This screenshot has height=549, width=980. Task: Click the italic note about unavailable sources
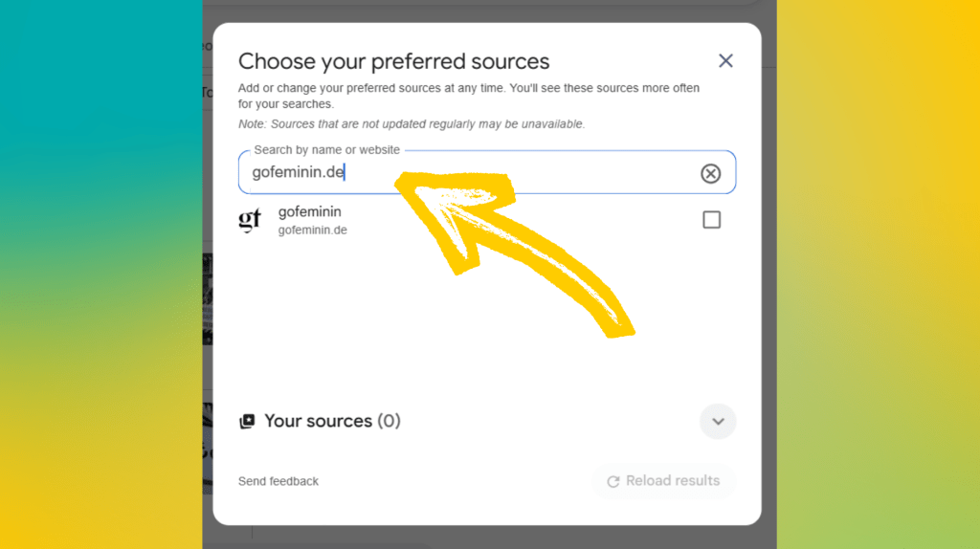pos(412,124)
